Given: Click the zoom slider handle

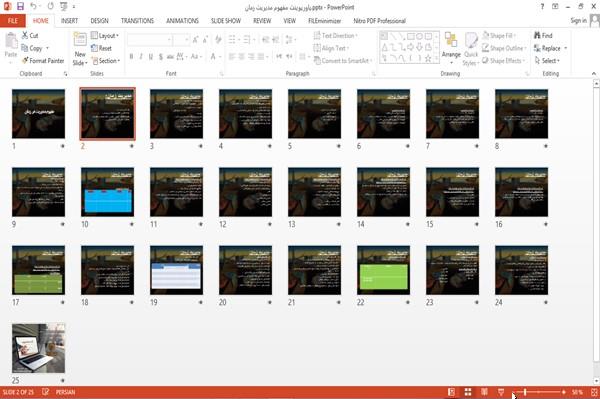Looking at the screenshot, I should pos(525,392).
